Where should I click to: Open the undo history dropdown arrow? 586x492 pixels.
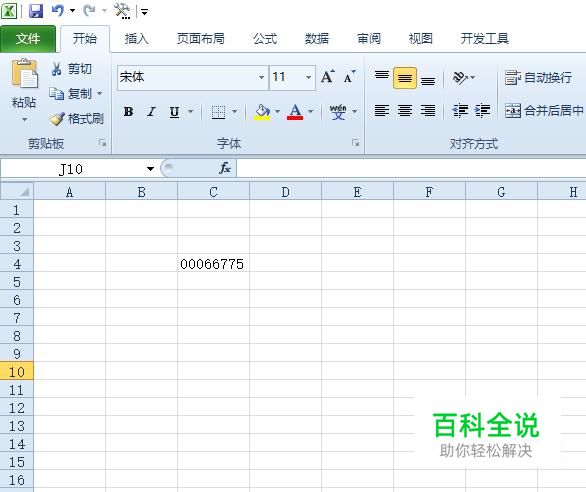(73, 11)
